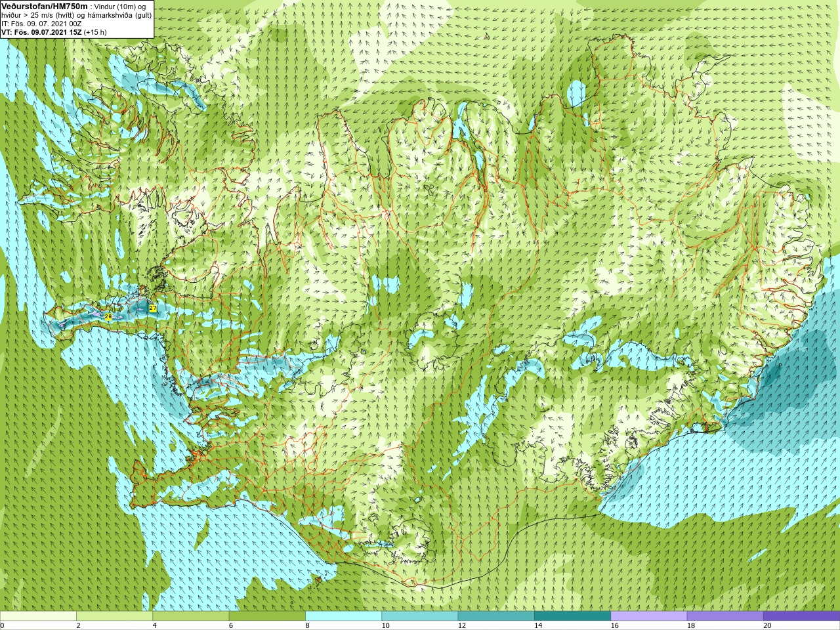
Task: Select the 2–4 m/s light green legend swatch
Action: tap(114, 616)
